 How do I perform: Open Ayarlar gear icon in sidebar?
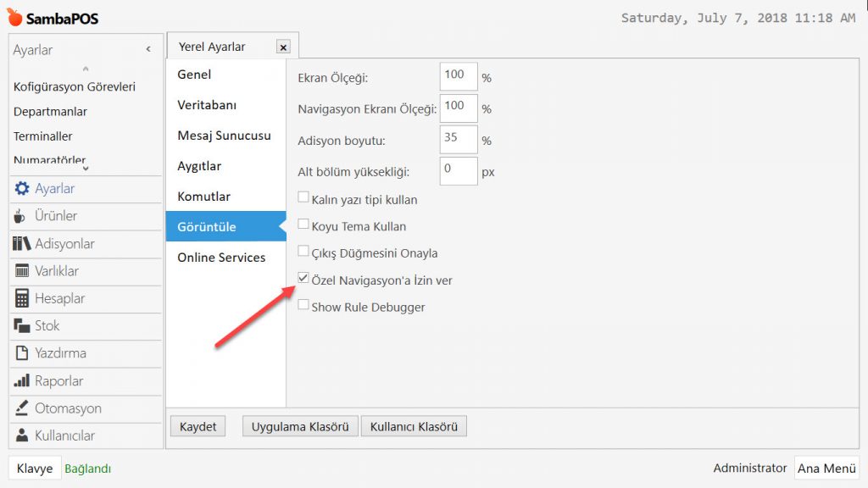(x=22, y=189)
